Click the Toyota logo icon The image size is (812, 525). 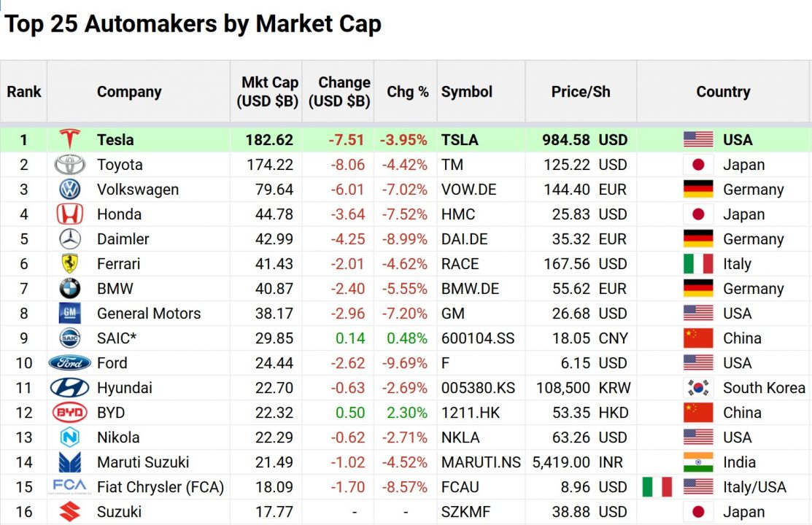[69, 165]
